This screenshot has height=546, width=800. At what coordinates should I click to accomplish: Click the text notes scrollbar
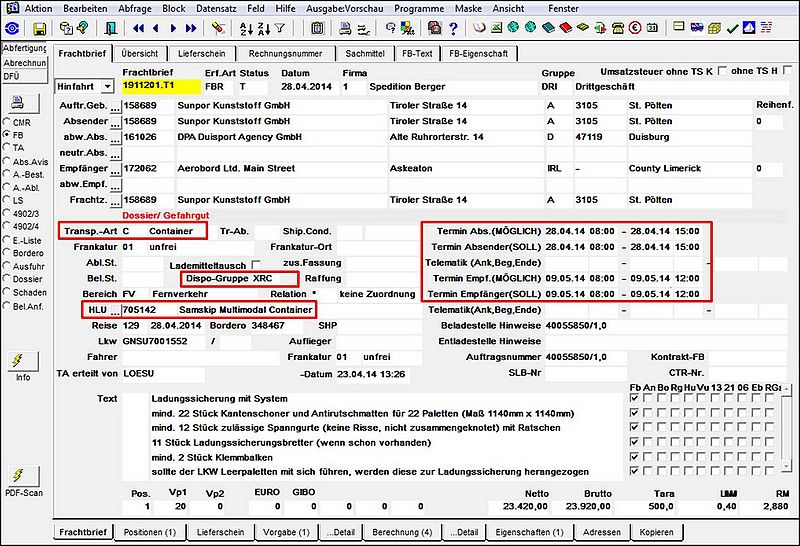tap(787, 428)
